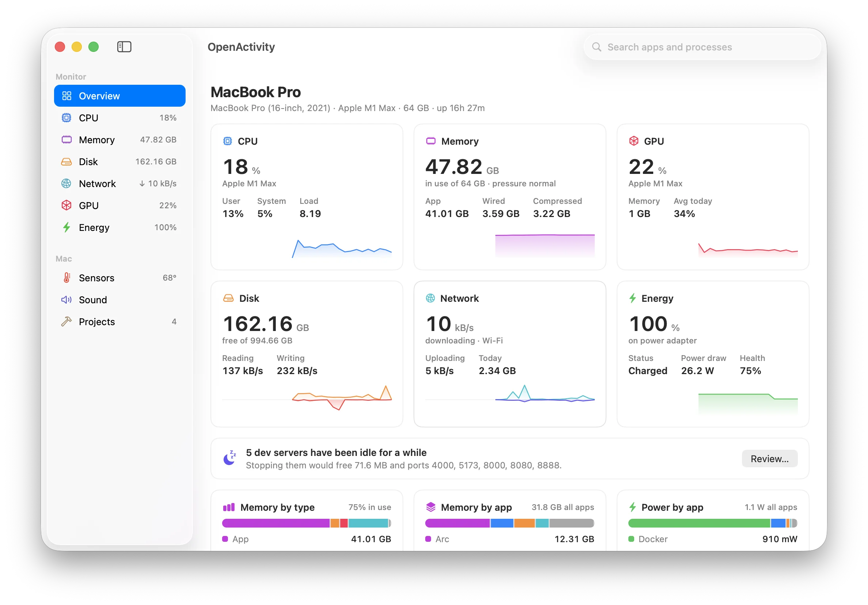
Task: Toggle the sidebar visibility button
Action: pos(124,47)
